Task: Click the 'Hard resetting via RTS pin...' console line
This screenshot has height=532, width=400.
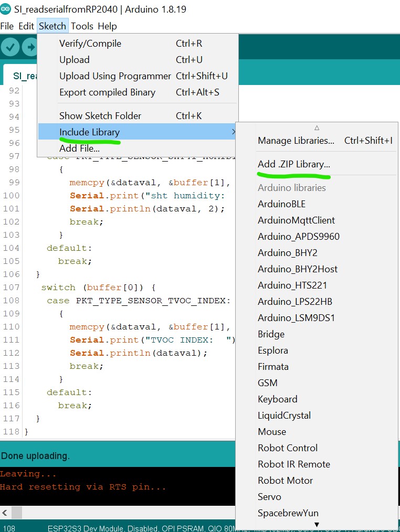Action: [83, 487]
